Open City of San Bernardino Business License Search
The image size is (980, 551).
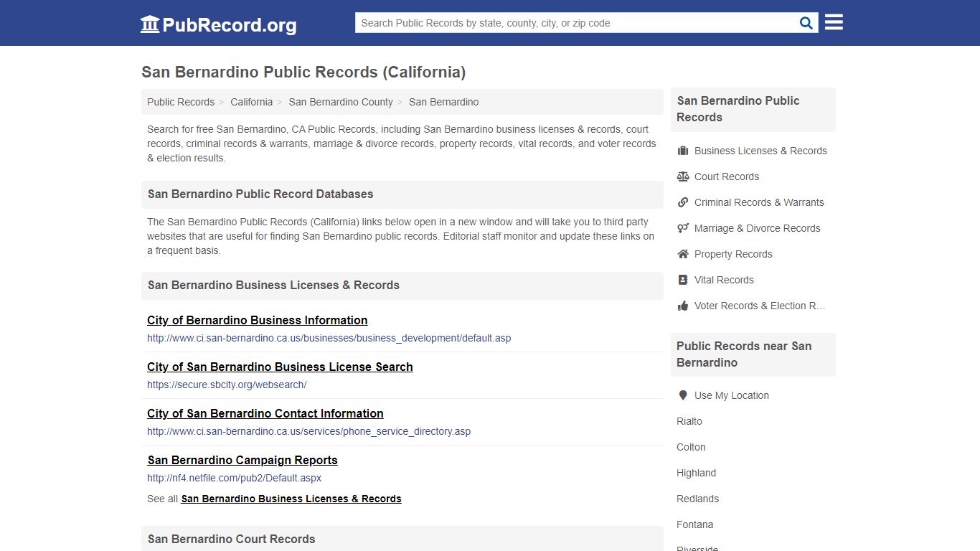click(280, 367)
